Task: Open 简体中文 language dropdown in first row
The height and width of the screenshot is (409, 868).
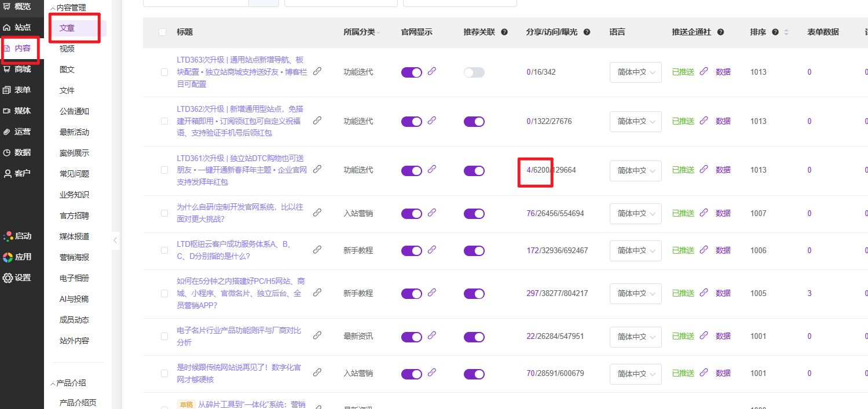Action: [635, 72]
